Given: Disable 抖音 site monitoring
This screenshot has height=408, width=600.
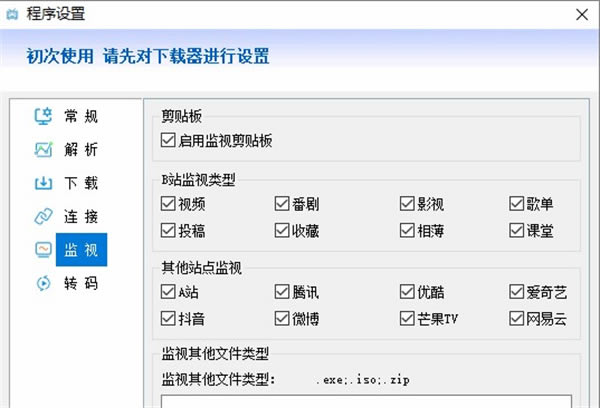Looking at the screenshot, I should [x=167, y=318].
